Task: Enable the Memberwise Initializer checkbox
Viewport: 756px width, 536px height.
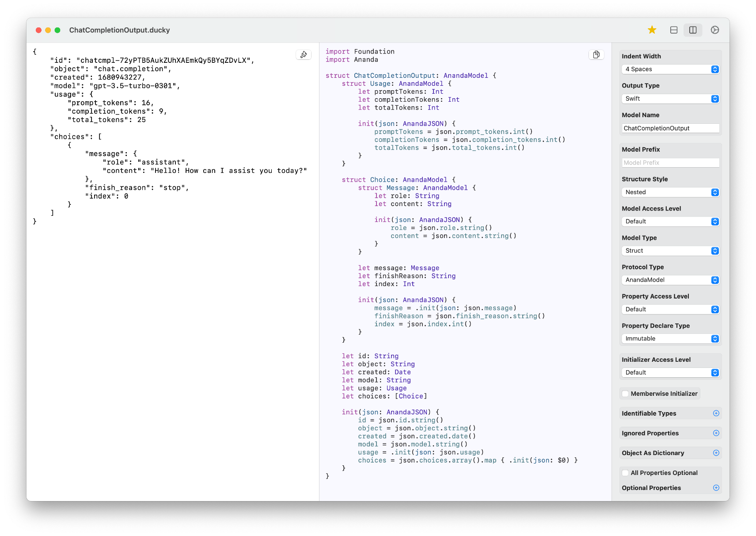Action: click(625, 394)
